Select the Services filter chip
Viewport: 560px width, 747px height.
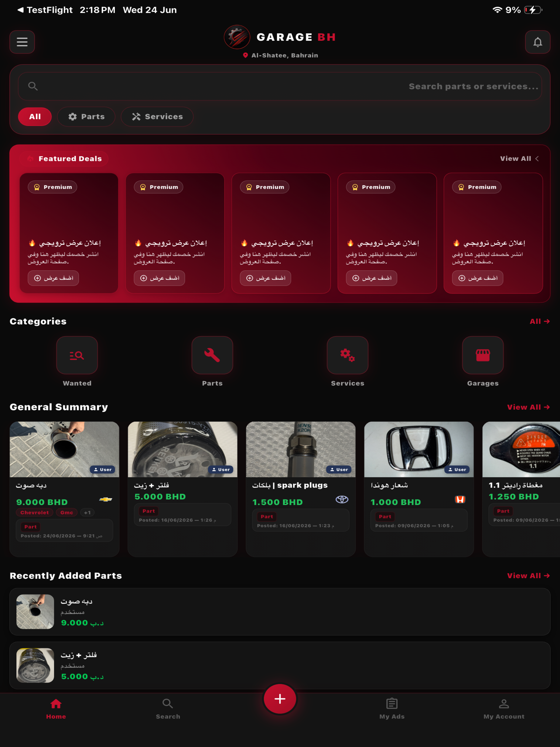157,116
